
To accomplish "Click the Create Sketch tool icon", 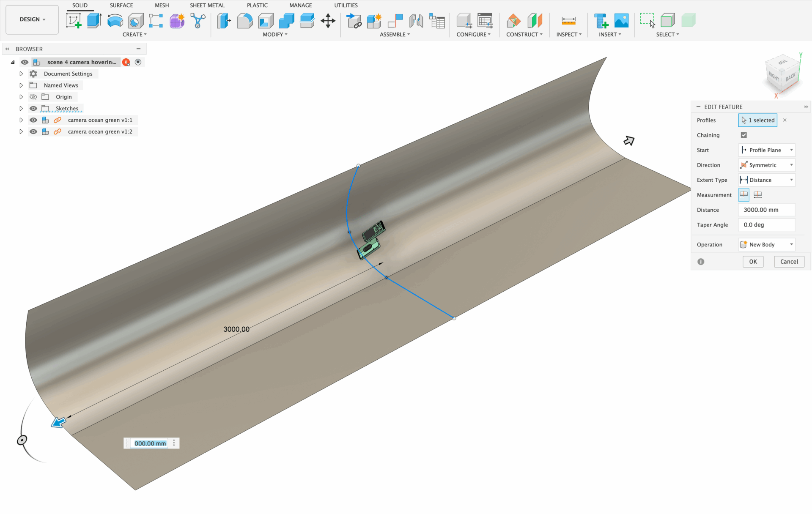I will coord(74,20).
